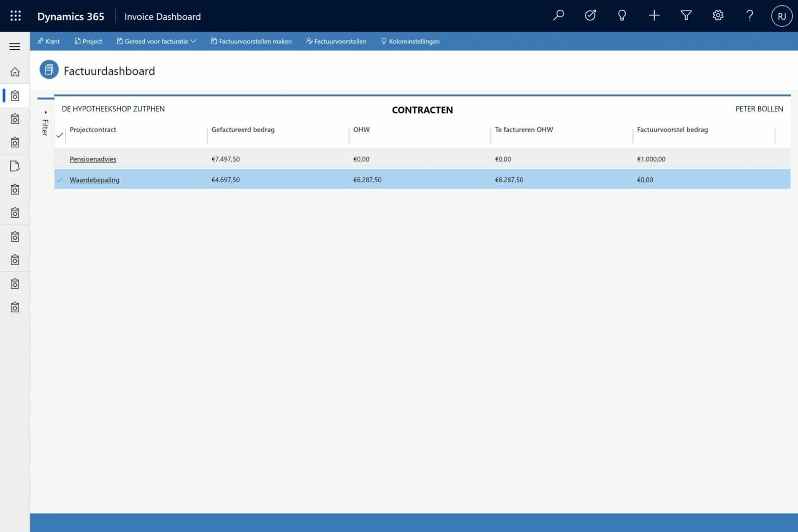Open the settings gear icon

click(718, 16)
